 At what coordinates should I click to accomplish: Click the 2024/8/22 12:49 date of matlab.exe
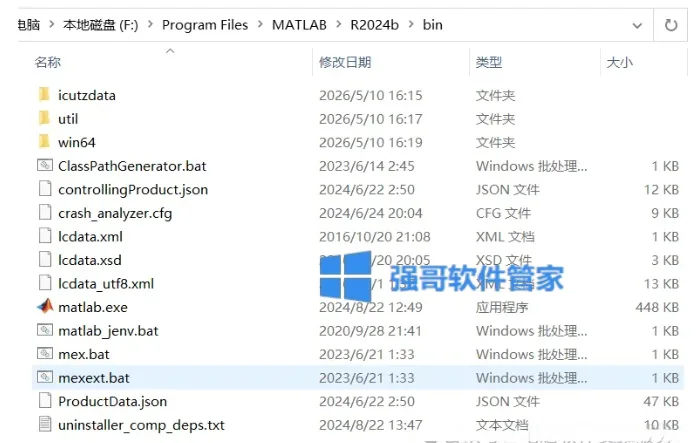tap(371, 307)
